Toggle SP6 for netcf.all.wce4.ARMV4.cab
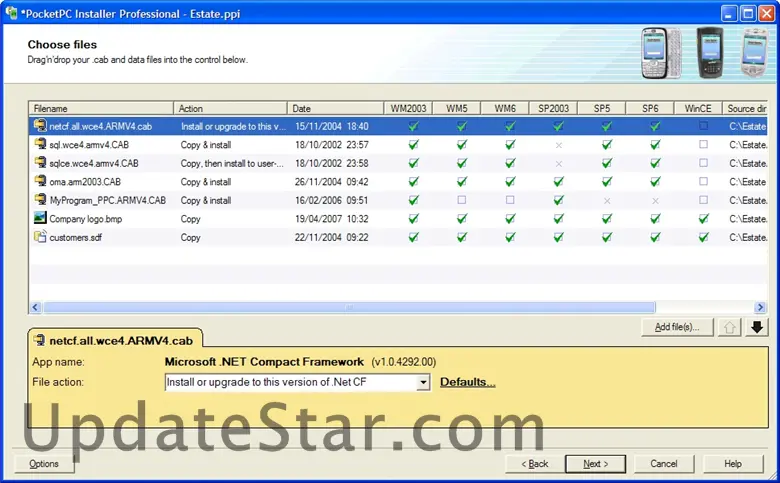Screen dimensions: 780x483 coord(655,126)
